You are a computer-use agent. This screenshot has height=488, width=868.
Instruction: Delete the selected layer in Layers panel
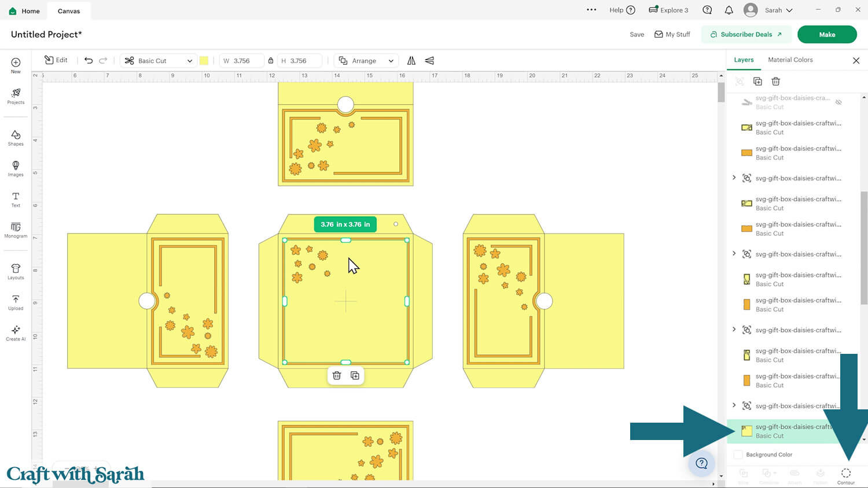pyautogui.click(x=775, y=82)
